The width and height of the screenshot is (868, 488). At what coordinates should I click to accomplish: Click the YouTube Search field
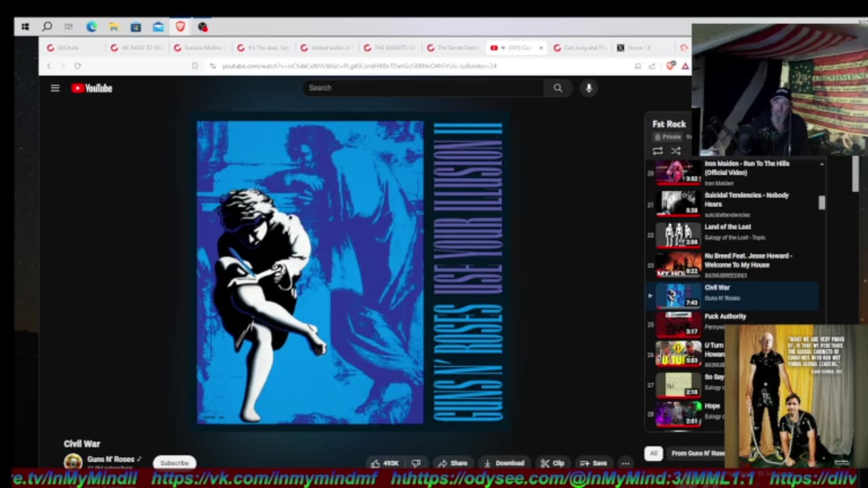coord(423,87)
